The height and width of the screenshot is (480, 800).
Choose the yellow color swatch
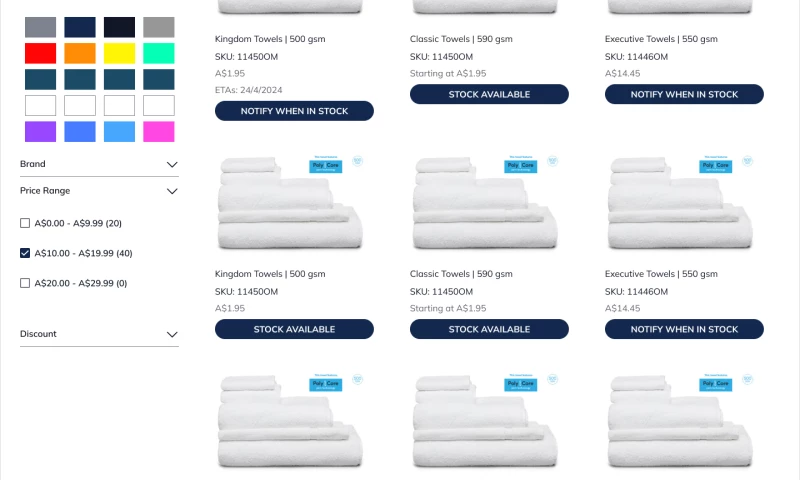point(120,53)
